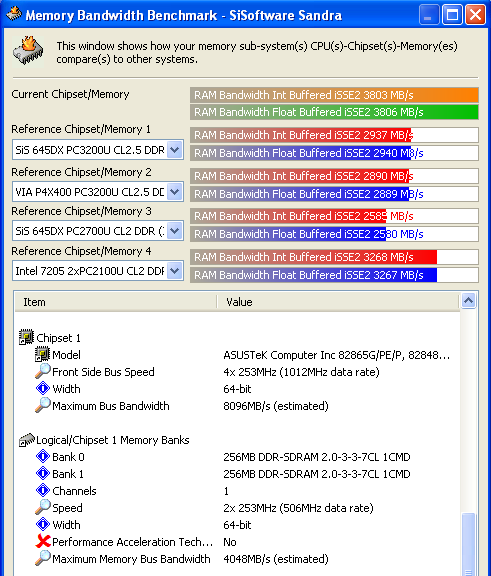
Task: Click the flaming memory chip icon
Action: click(x=28, y=51)
